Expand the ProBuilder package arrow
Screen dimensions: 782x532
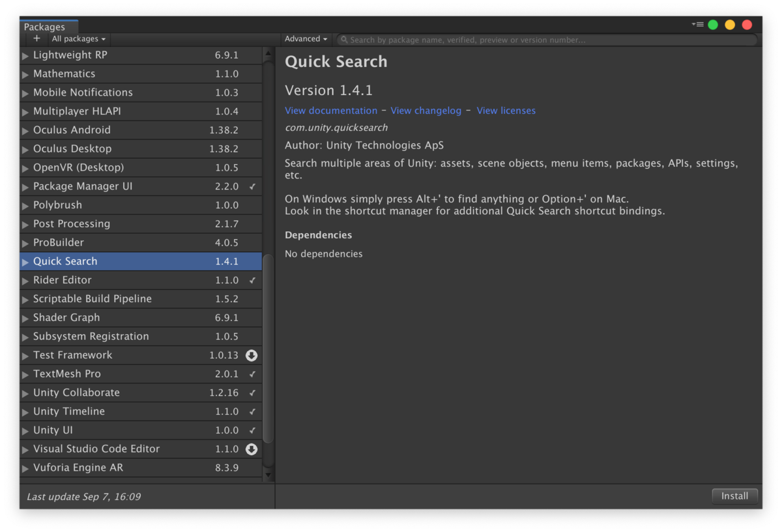point(25,243)
